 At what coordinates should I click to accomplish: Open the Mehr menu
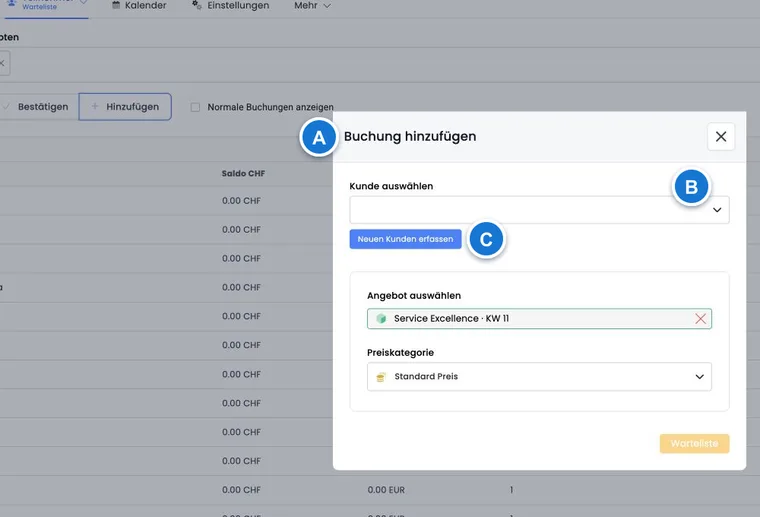click(312, 5)
